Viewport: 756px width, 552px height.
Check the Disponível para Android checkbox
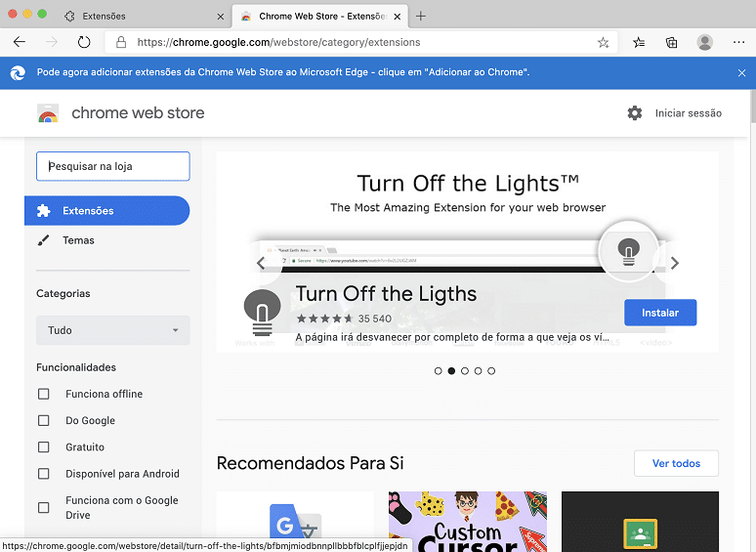(x=43, y=474)
